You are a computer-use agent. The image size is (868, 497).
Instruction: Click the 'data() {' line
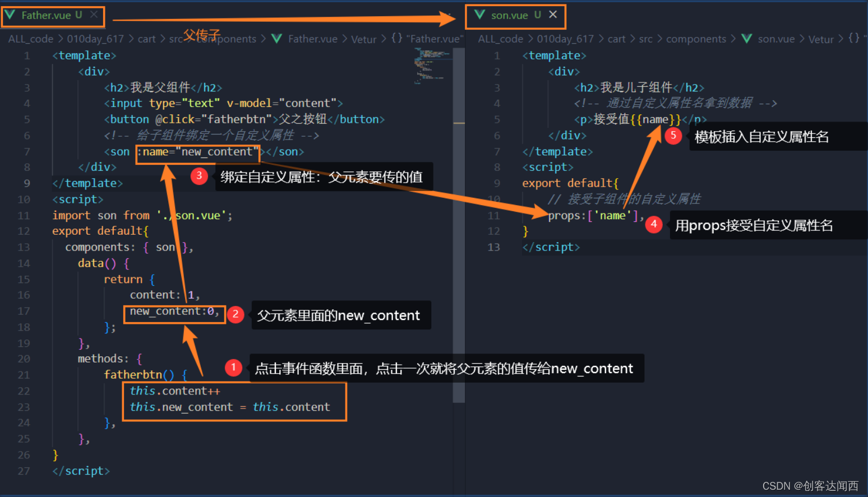click(104, 263)
